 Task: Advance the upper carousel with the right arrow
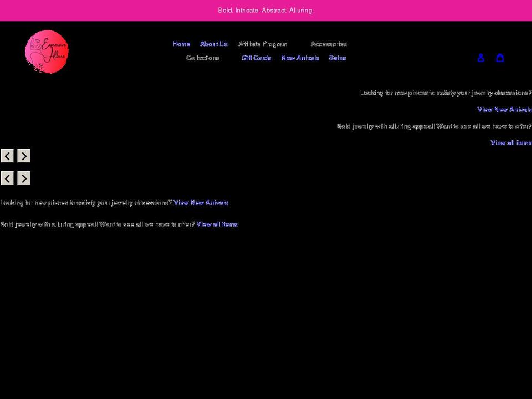click(x=24, y=156)
